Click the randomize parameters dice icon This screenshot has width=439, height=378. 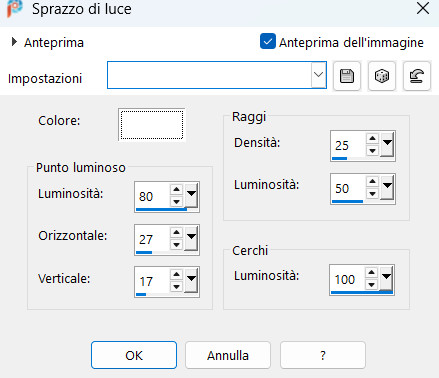(x=382, y=76)
